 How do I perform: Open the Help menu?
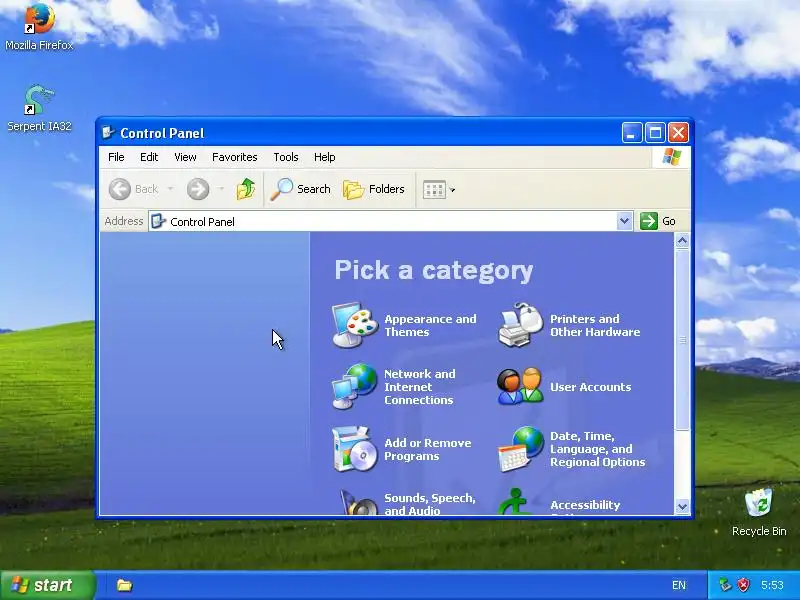tap(324, 157)
